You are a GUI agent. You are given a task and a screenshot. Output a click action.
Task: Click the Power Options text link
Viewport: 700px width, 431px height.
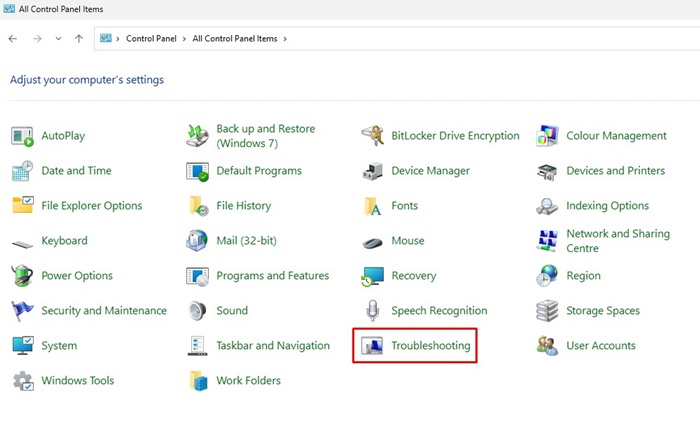(x=77, y=276)
